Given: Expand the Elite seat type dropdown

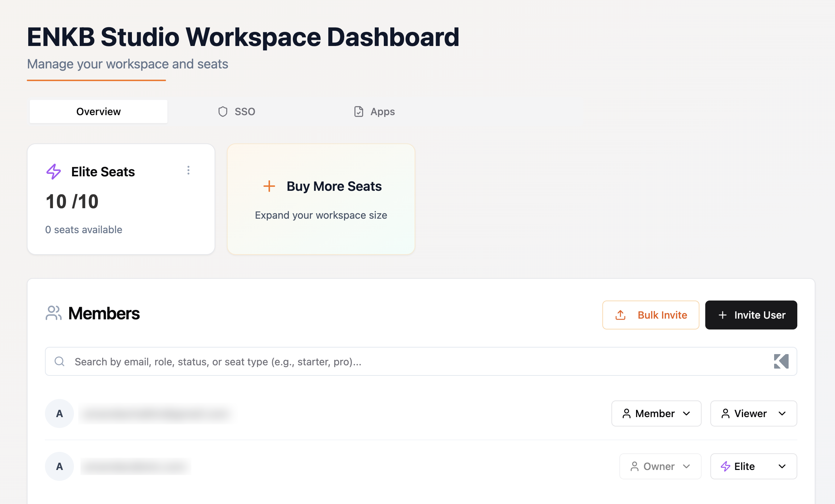Looking at the screenshot, I should pyautogui.click(x=753, y=466).
